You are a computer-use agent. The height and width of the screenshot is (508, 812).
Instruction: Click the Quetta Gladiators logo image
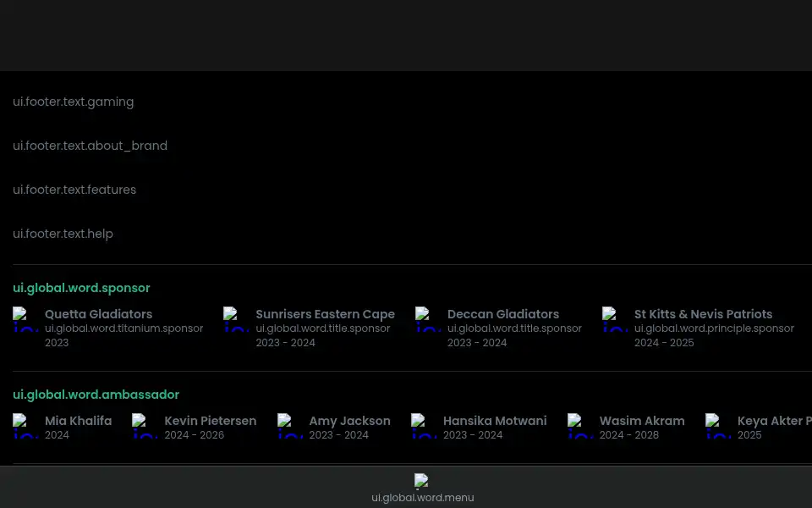pos(26,320)
